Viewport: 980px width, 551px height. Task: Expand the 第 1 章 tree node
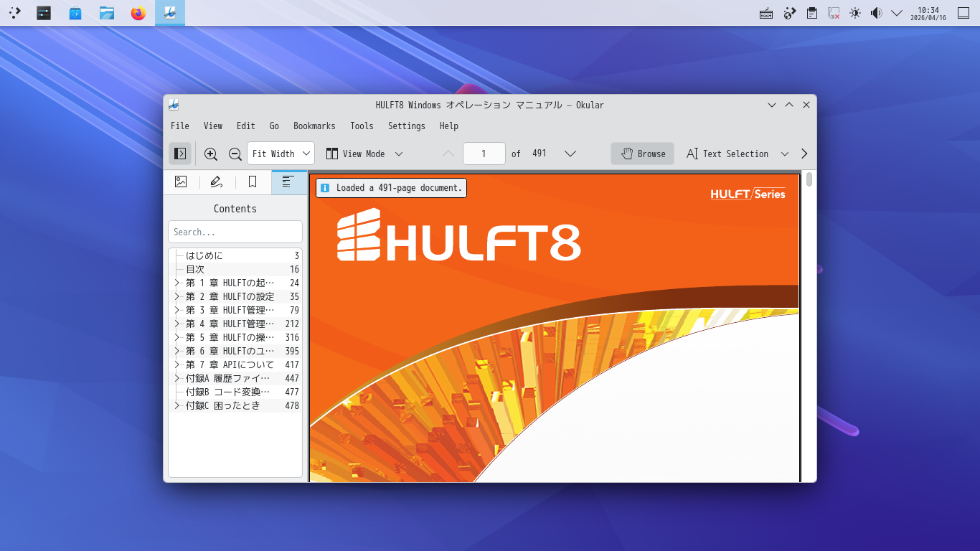(x=177, y=283)
